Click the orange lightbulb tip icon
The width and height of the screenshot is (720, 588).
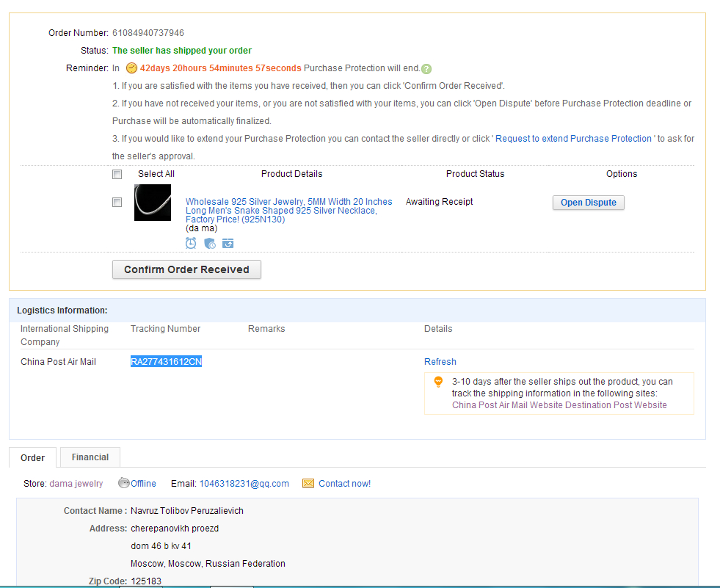point(438,382)
